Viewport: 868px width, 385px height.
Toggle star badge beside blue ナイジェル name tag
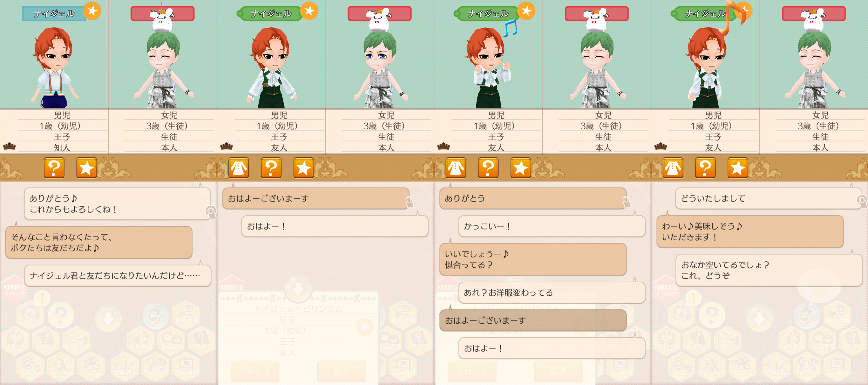pos(92,11)
